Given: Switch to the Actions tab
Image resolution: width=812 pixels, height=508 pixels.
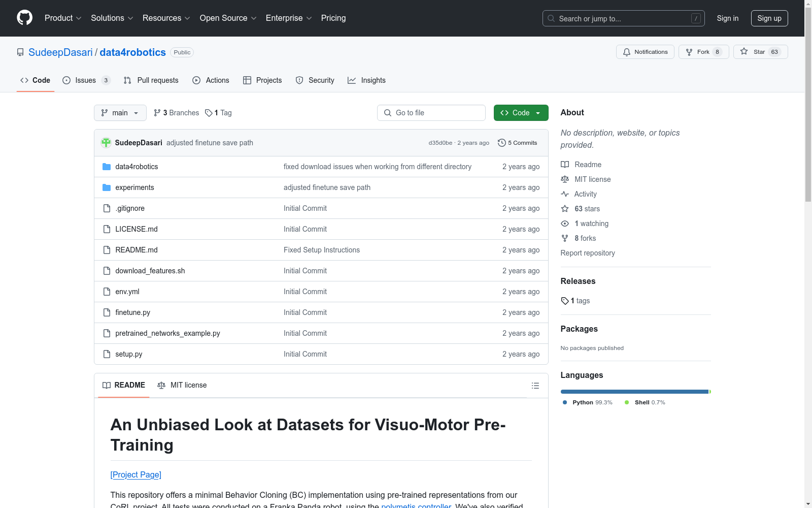Looking at the screenshot, I should (211, 80).
